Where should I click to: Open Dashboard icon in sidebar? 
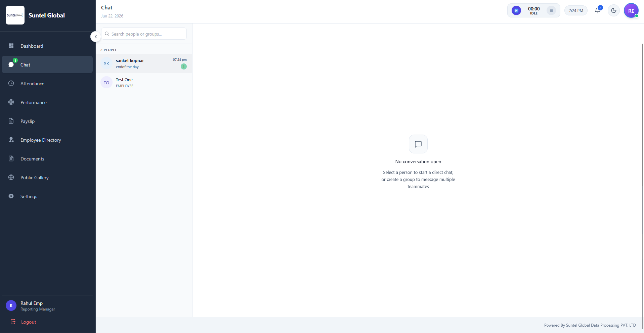click(x=11, y=46)
